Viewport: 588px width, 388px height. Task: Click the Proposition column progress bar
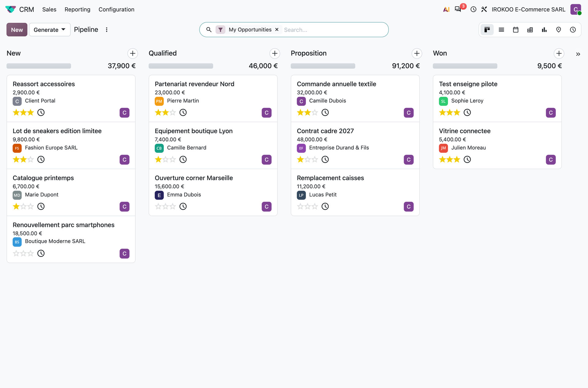click(323, 66)
